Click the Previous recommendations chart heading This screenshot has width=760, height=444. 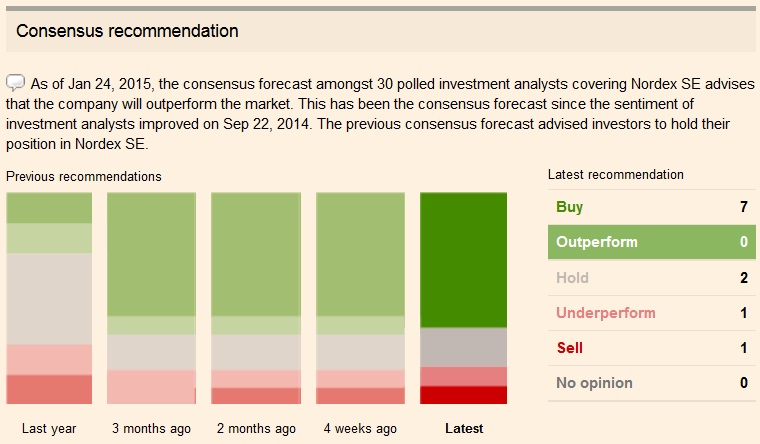tap(84, 176)
